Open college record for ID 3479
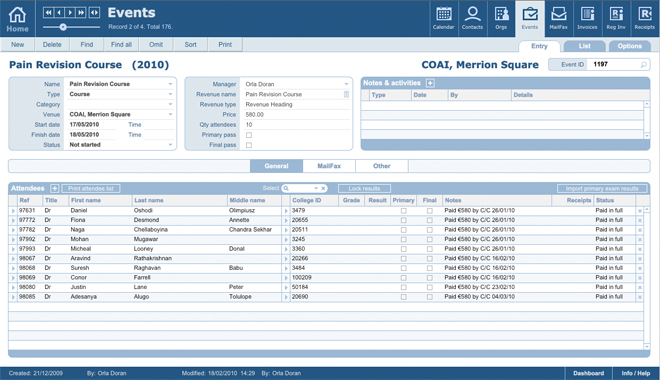The height and width of the screenshot is (380, 660). pos(286,211)
